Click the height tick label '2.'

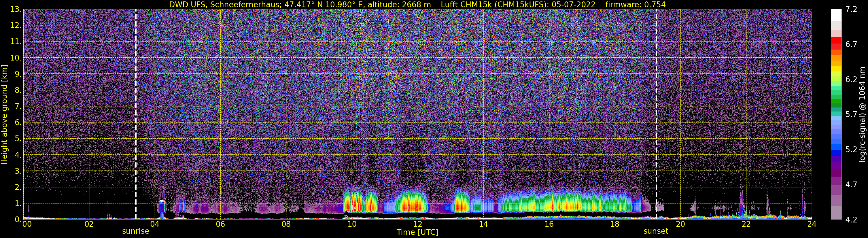(18, 187)
